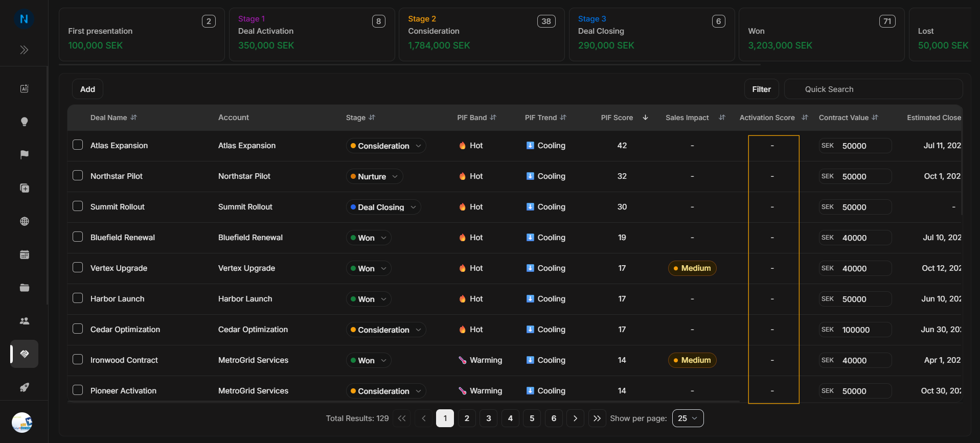Select the Atlas Expansion deal checkbox
980x443 pixels.
78,145
